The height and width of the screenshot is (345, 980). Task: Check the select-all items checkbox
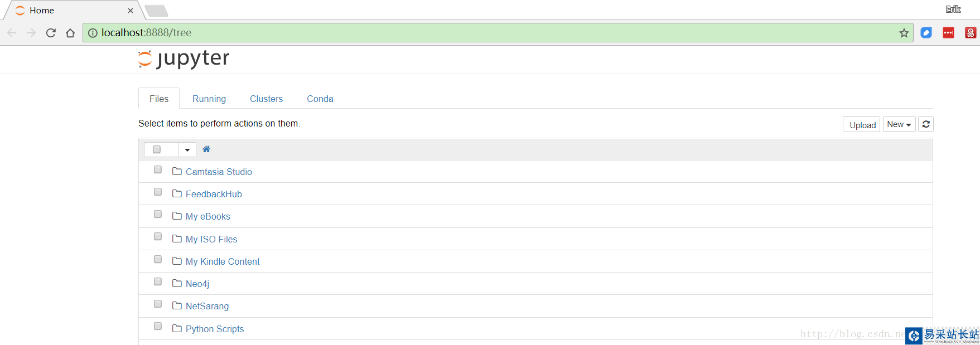pos(157,149)
